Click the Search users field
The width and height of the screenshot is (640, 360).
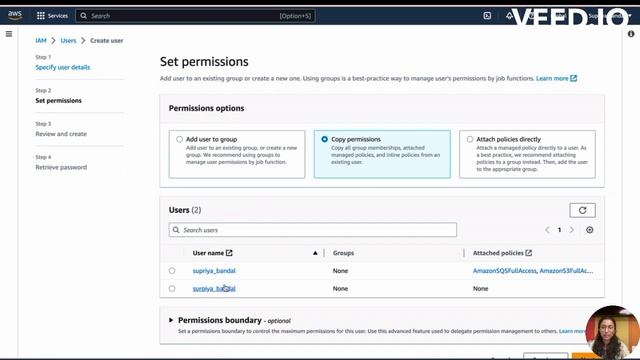[313, 230]
